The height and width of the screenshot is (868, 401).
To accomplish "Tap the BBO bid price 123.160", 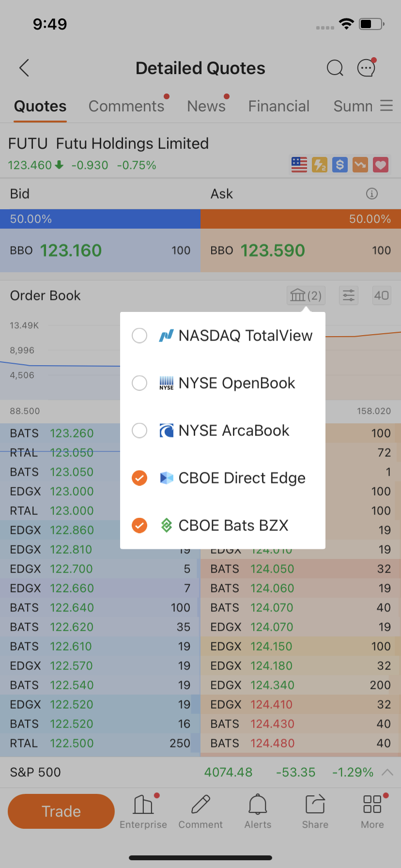I will pyautogui.click(x=71, y=250).
